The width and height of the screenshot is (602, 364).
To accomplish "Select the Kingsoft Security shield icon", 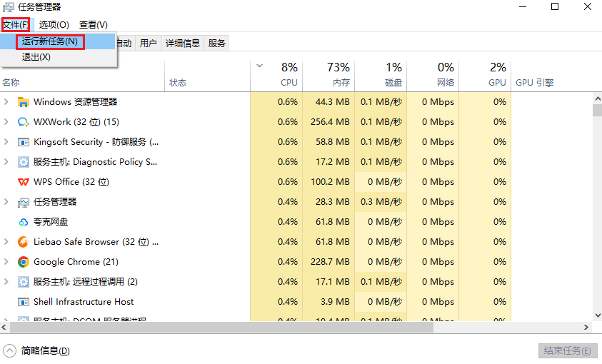I will [23, 142].
